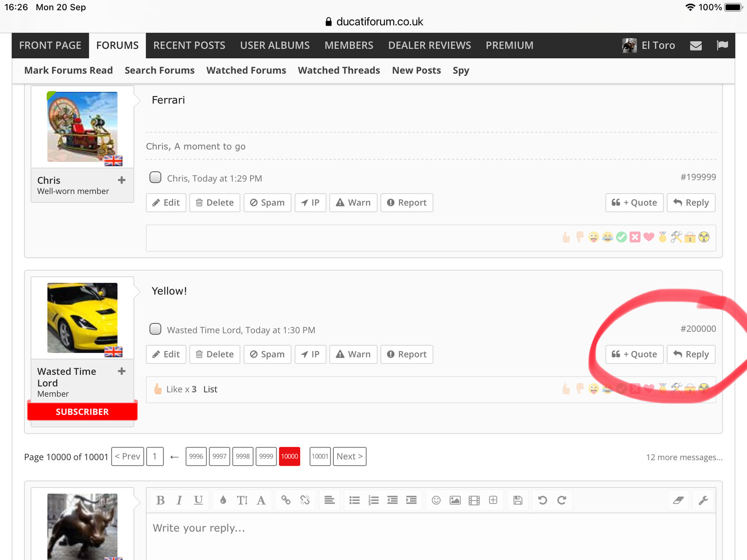Save draft with the floppy disk icon
This screenshot has width=747, height=560.
(518, 500)
